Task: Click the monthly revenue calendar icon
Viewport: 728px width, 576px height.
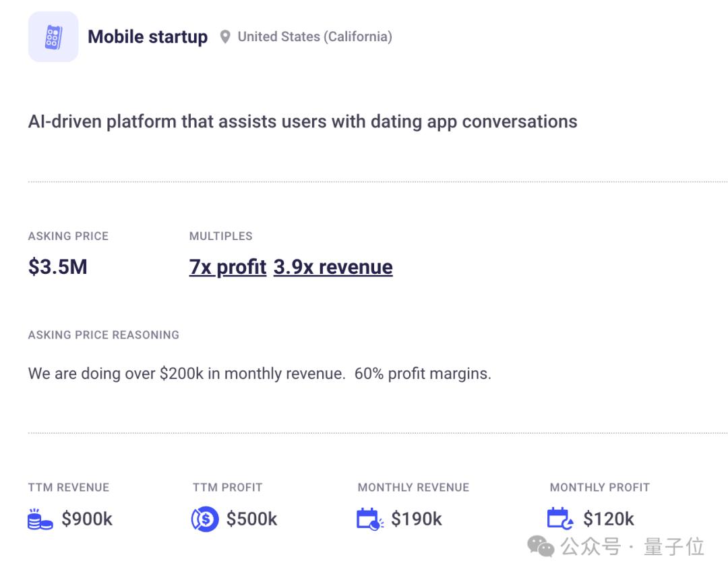Action: 369,519
